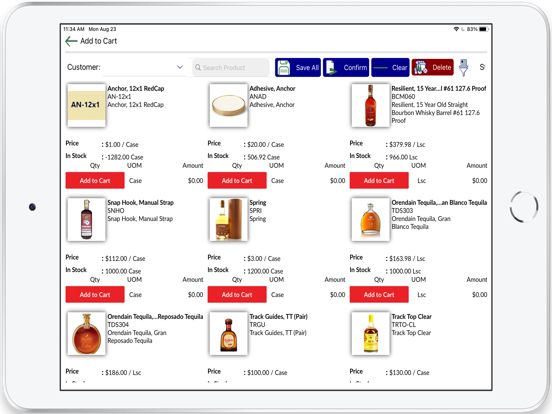Select the Lsc UOM for Orendain Blanco Tequila
The image size is (552, 414).
421,295
